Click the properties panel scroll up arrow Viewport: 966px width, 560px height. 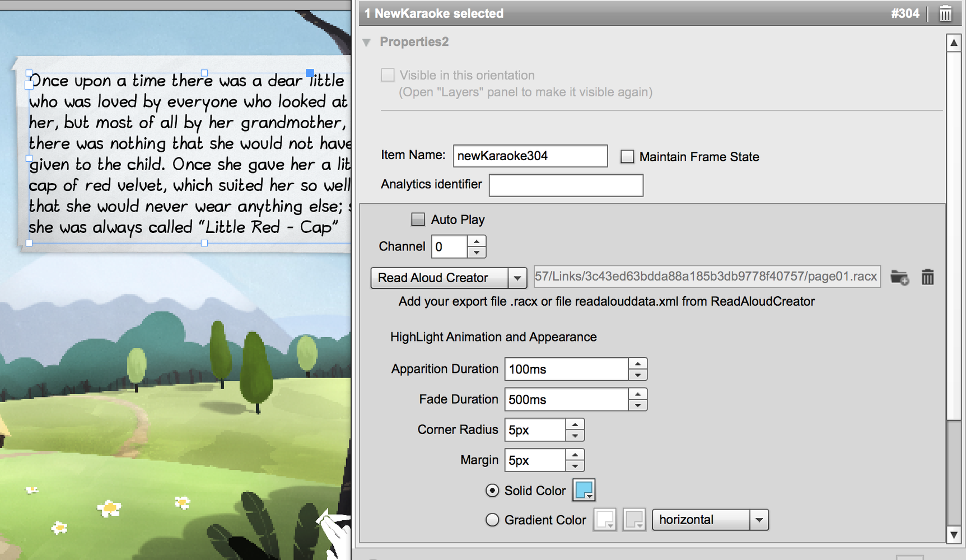954,43
